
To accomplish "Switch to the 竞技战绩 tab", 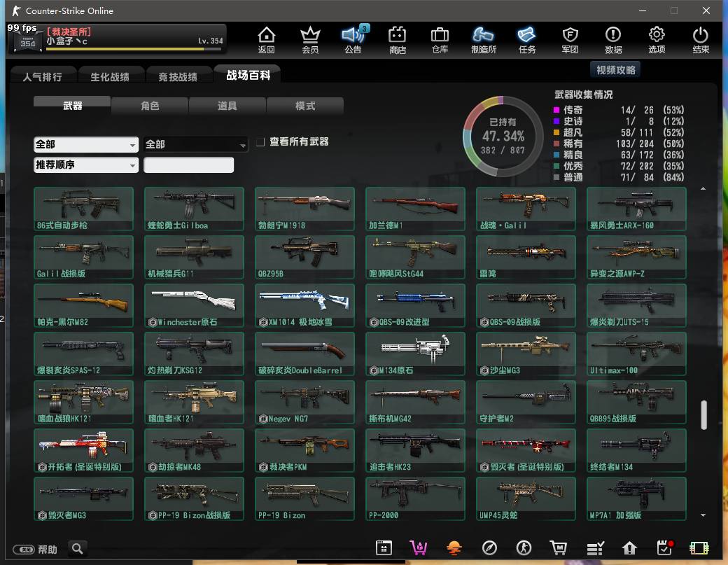I will [x=178, y=76].
